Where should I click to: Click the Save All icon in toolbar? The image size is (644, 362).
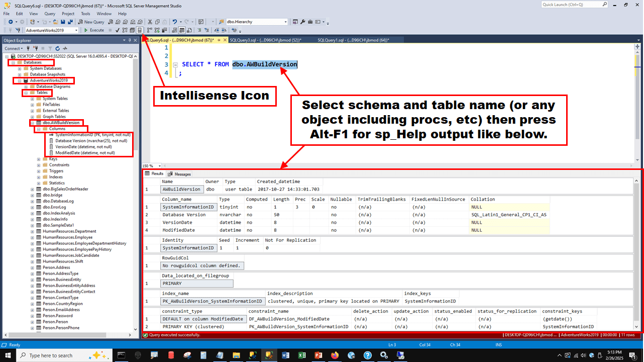[x=70, y=22]
